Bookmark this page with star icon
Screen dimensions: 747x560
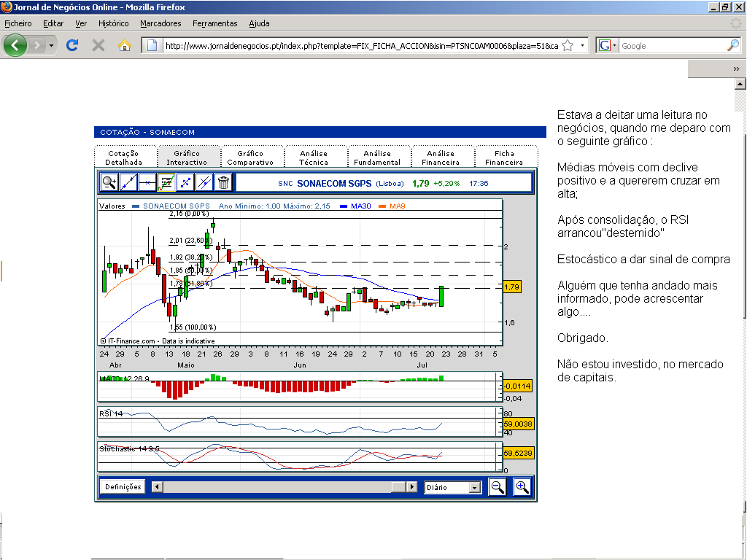pyautogui.click(x=568, y=46)
